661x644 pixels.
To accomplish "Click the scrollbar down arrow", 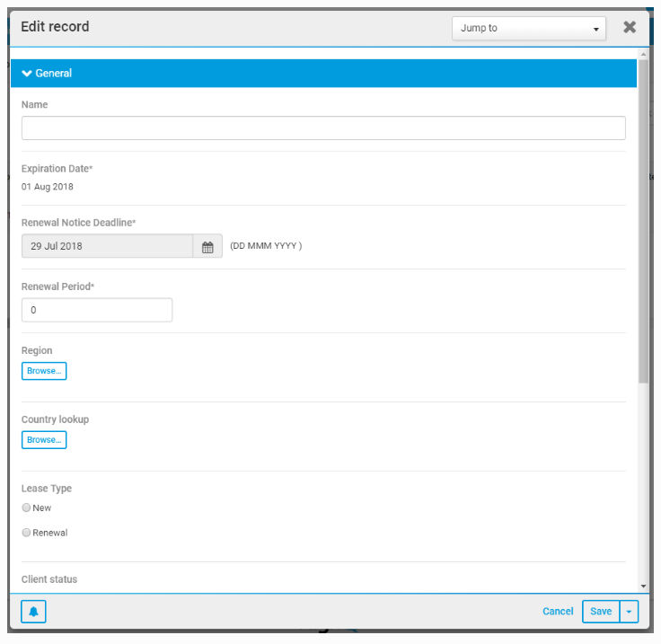I will pyautogui.click(x=643, y=586).
